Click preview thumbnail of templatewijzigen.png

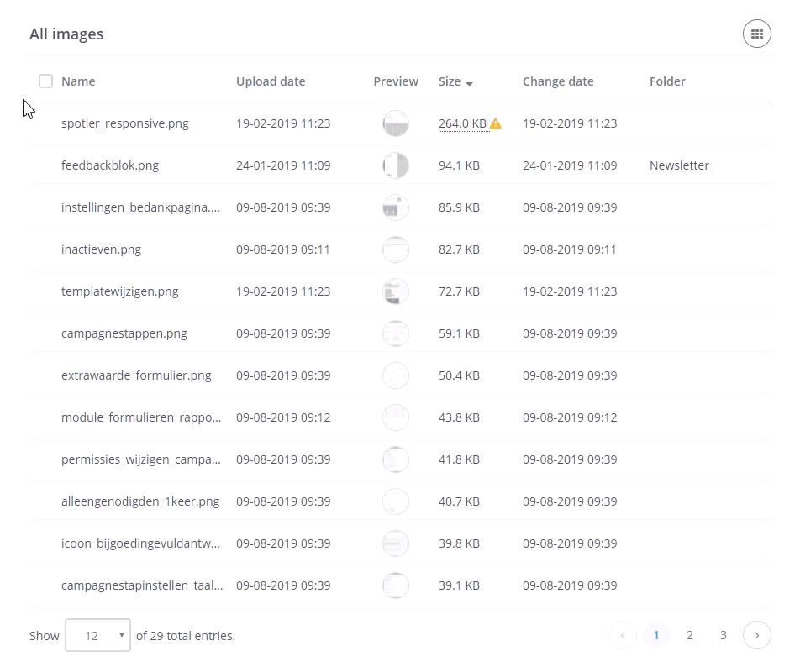tap(395, 291)
